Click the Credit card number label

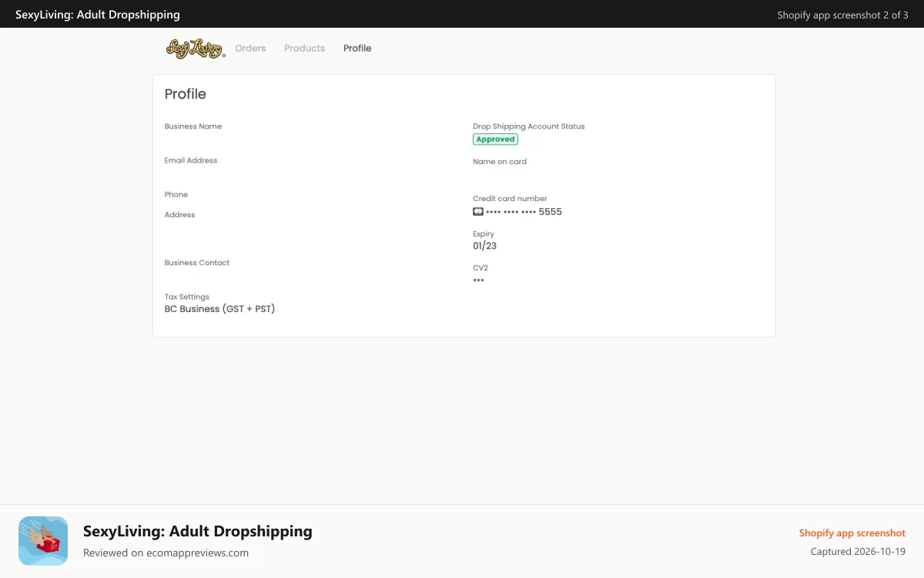(510, 199)
